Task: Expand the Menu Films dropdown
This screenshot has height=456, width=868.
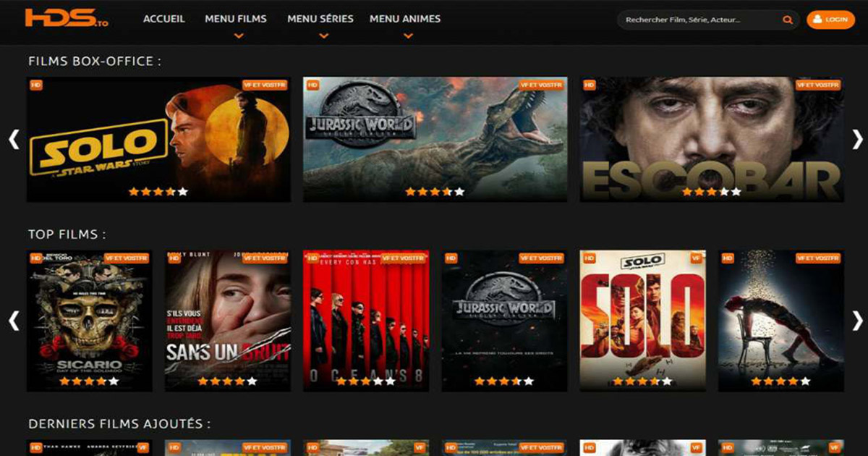Action: point(236,20)
